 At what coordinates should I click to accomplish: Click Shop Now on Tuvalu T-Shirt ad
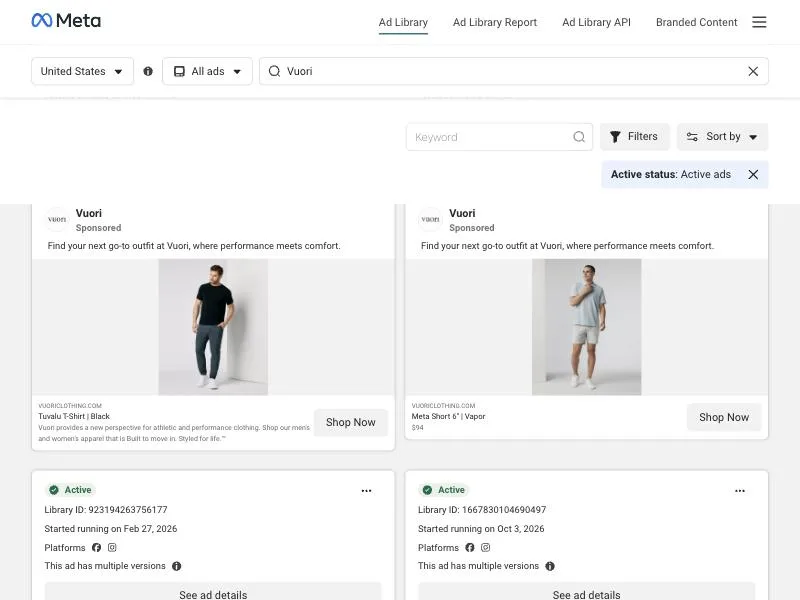pos(351,422)
